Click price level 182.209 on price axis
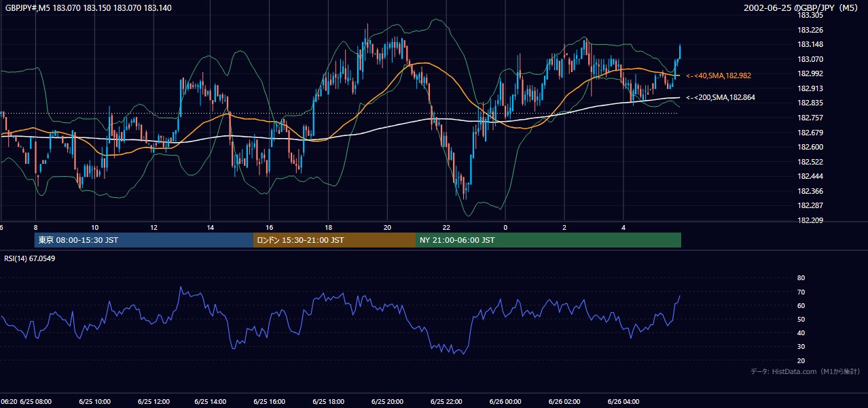Viewport: 868px width, 408px height. click(810, 220)
